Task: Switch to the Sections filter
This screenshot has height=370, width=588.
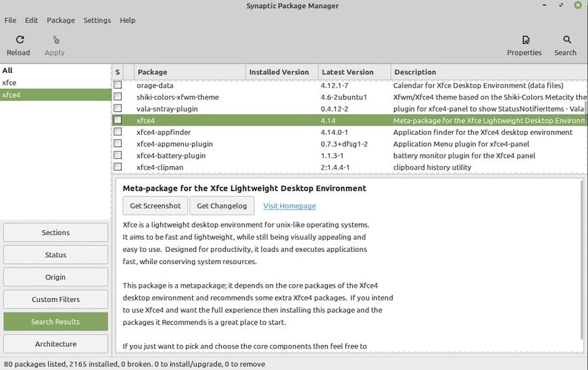Action: click(x=55, y=232)
